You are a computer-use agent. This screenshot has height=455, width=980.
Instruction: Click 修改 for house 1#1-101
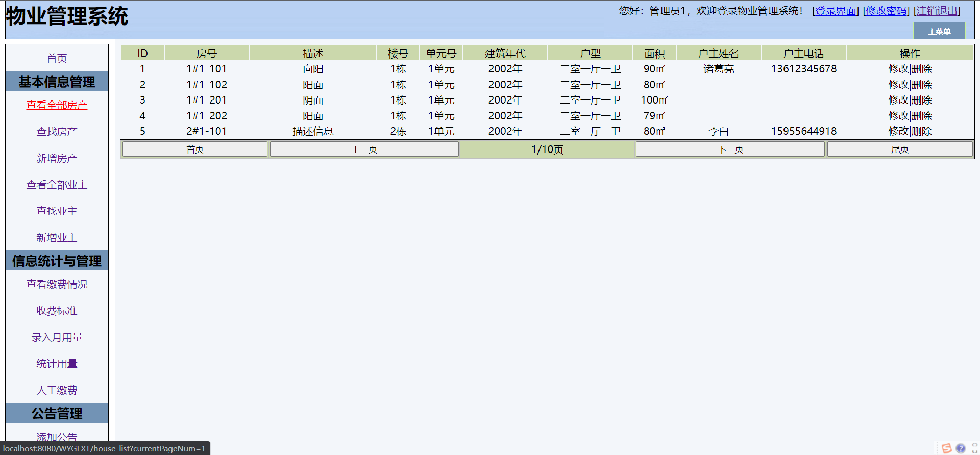click(x=898, y=69)
